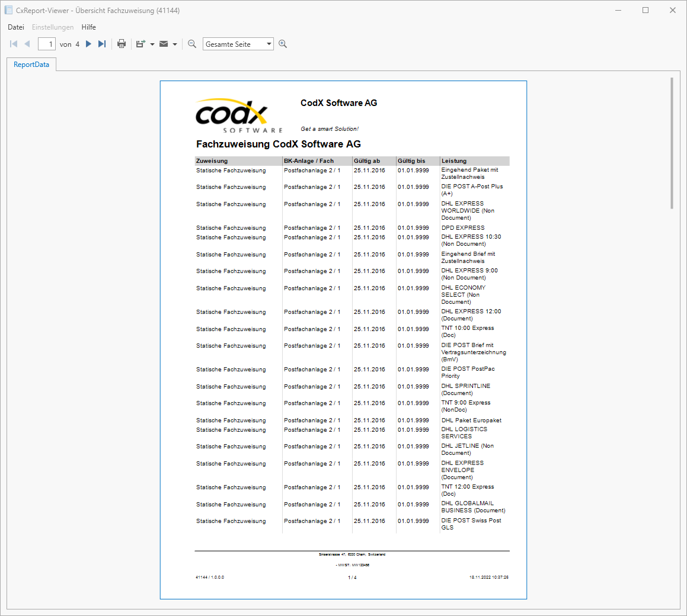Image resolution: width=687 pixels, height=616 pixels.
Task: Zoom in with the plus magnifier icon
Action: [283, 44]
